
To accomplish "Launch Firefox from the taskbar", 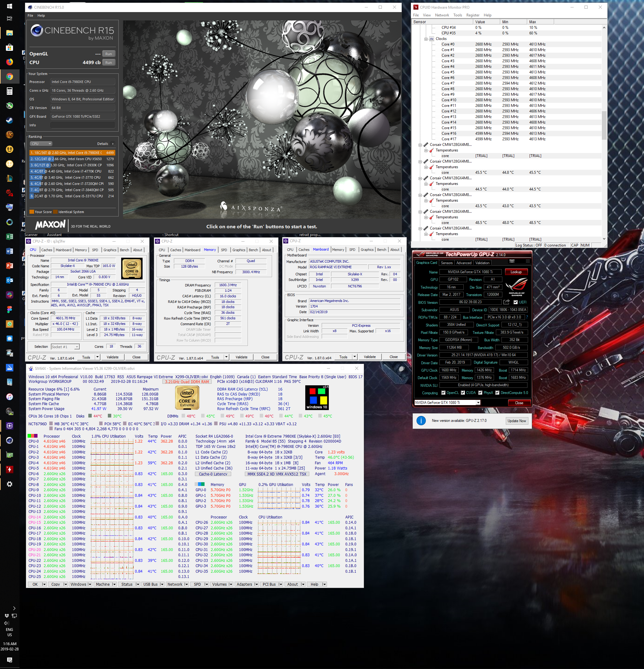I will pyautogui.click(x=10, y=62).
